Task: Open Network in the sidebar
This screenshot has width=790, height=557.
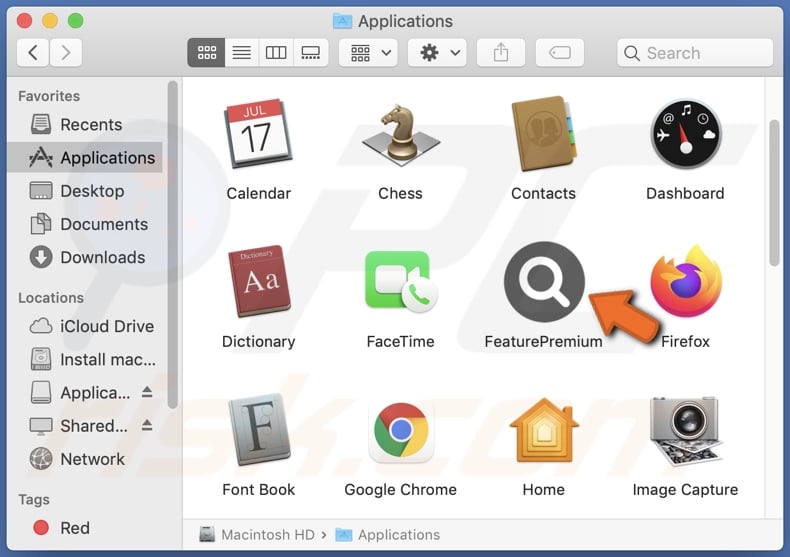Action: coord(85,459)
